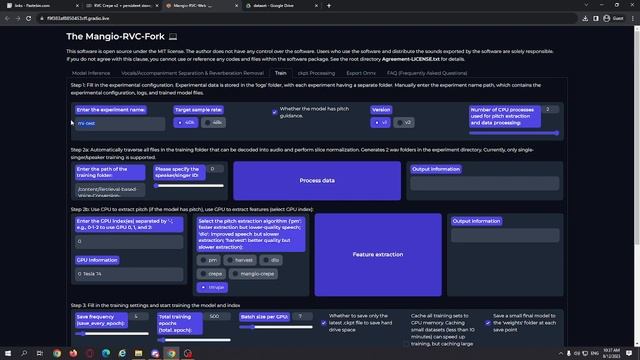Reload the gradio page
The height and width of the screenshot is (360, 640).
click(x=29, y=18)
